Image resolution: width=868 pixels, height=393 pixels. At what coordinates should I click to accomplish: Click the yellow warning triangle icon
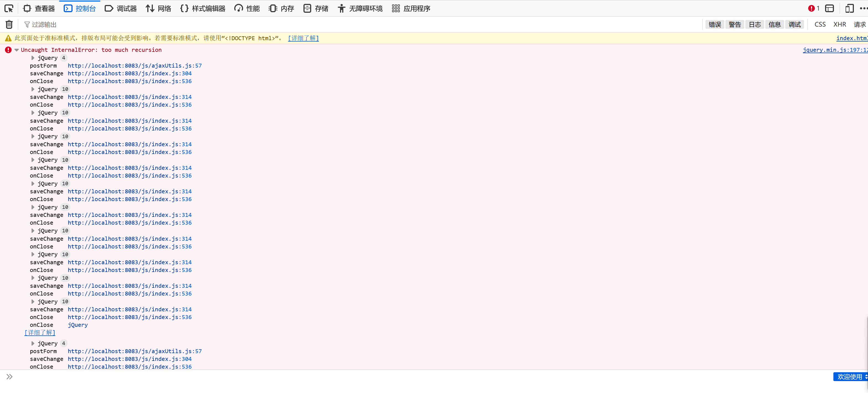pyautogui.click(x=8, y=38)
